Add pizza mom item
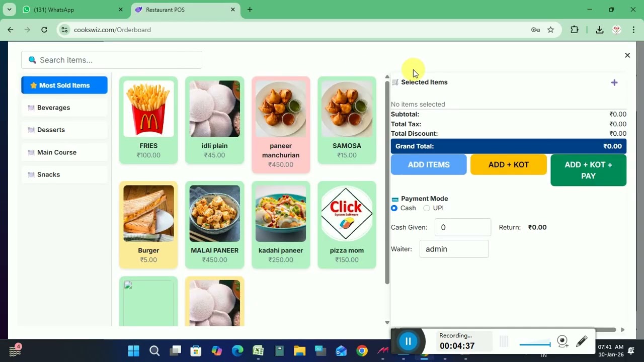Viewport: 644px width, 362px height. coord(347,225)
